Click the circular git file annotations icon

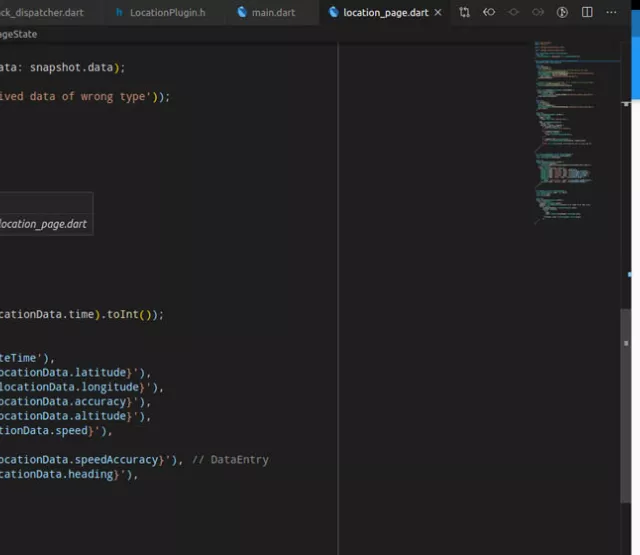coord(562,12)
